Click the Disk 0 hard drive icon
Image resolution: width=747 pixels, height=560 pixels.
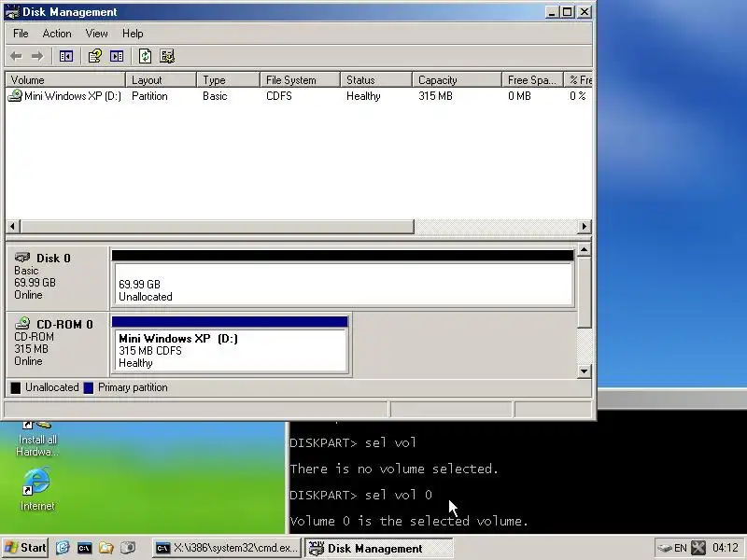pyautogui.click(x=22, y=258)
